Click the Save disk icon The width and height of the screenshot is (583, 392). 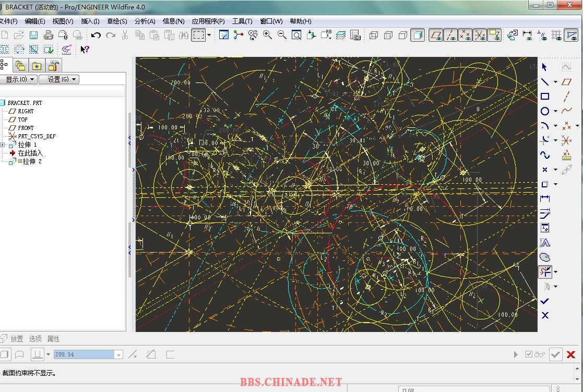33,35
